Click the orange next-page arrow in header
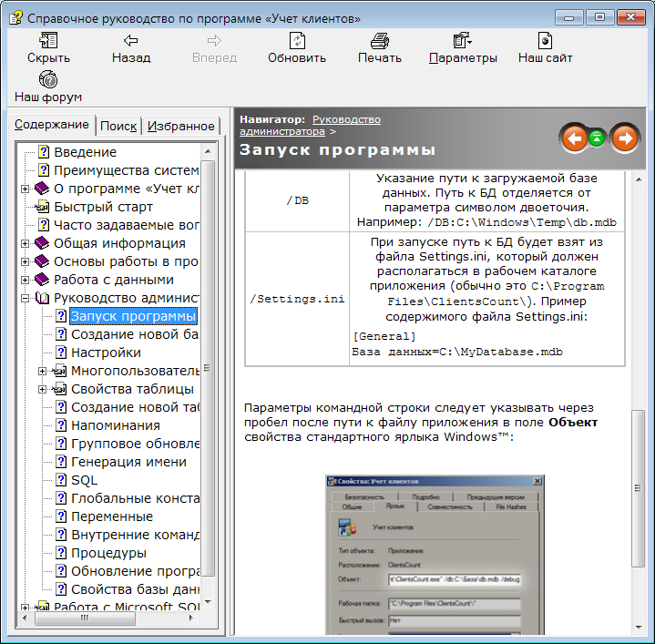Image resolution: width=655 pixels, height=644 pixels. tap(624, 138)
